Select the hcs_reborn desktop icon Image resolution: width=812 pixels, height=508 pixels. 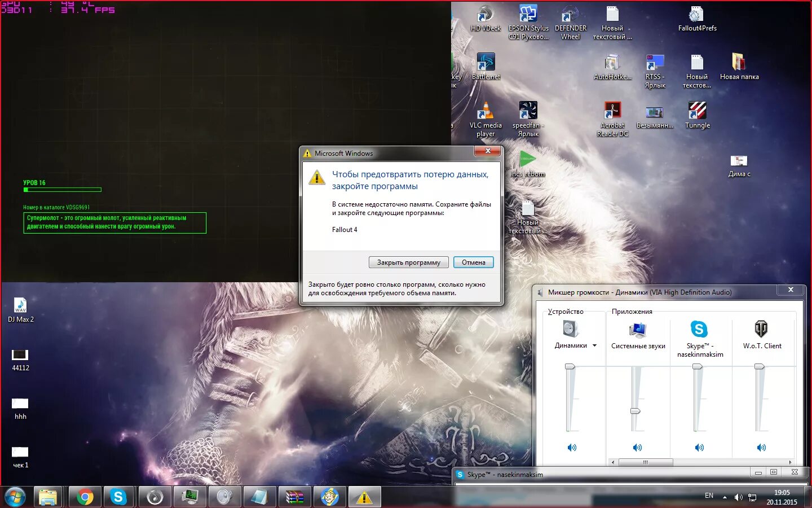click(528, 164)
